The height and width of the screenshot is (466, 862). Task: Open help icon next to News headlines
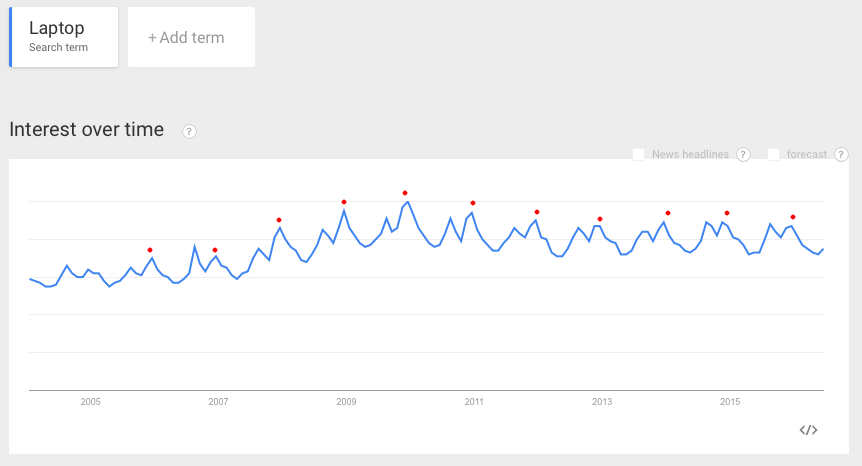click(743, 155)
